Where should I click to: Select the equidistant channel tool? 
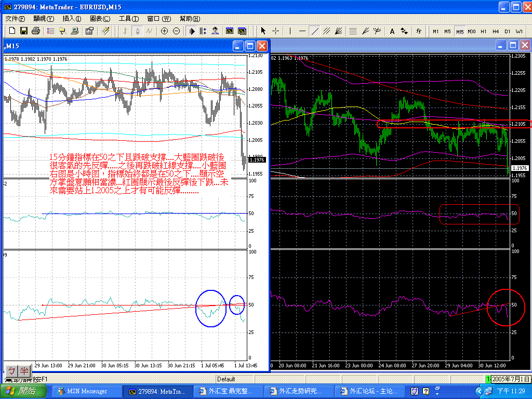(x=326, y=31)
